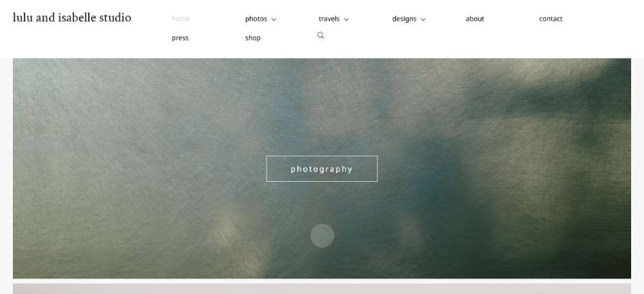Click the round scroll indicator in banner
The image size is (644, 294).
click(x=322, y=235)
